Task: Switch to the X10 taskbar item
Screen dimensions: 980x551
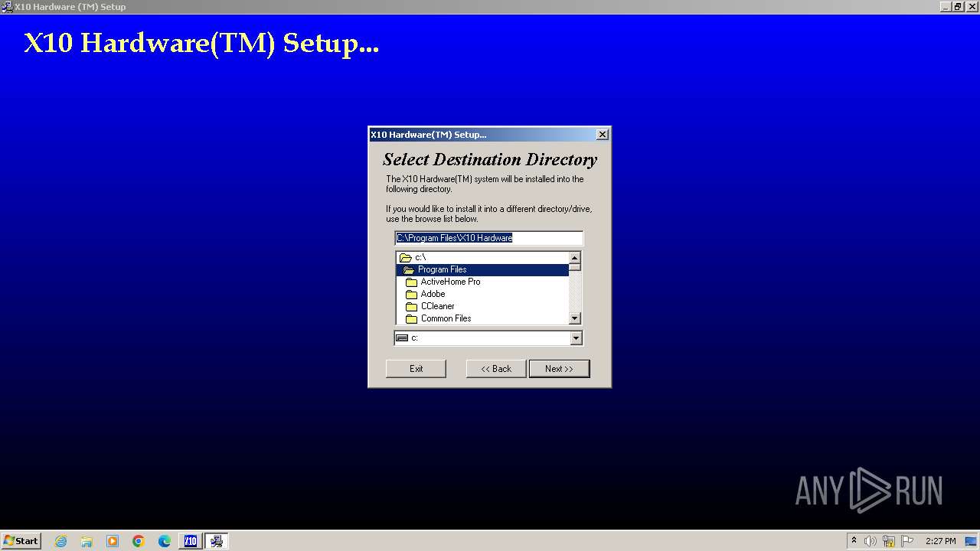Action: click(191, 541)
